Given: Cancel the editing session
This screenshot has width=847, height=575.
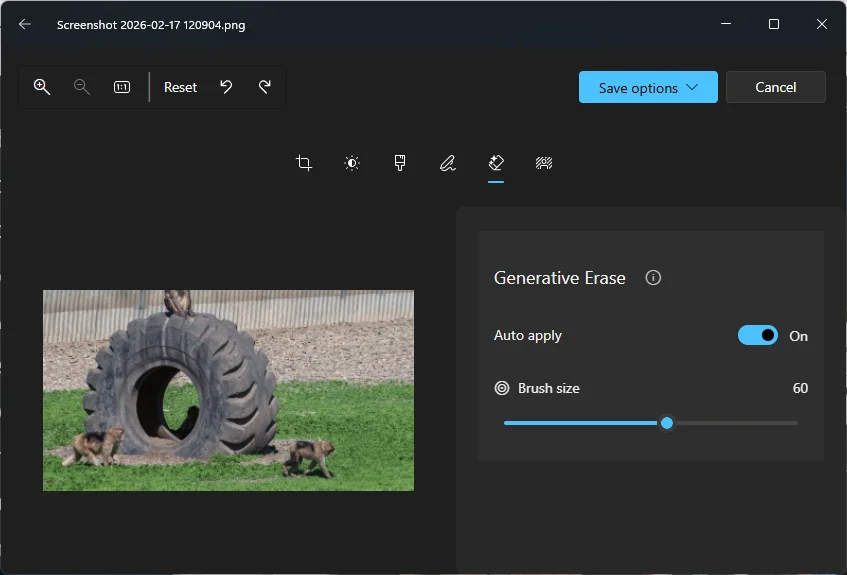Looking at the screenshot, I should tap(776, 87).
